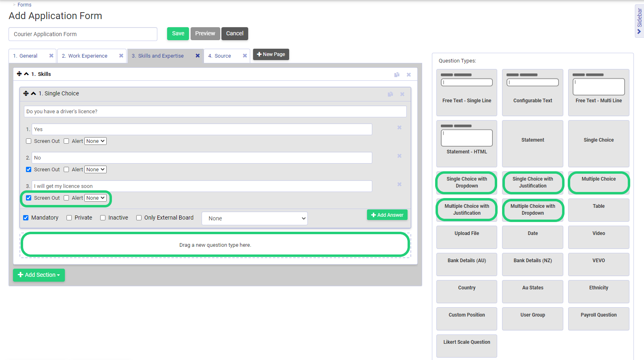This screenshot has height=360, width=644.
Task: Close the General page tab
Action: [x=51, y=56]
